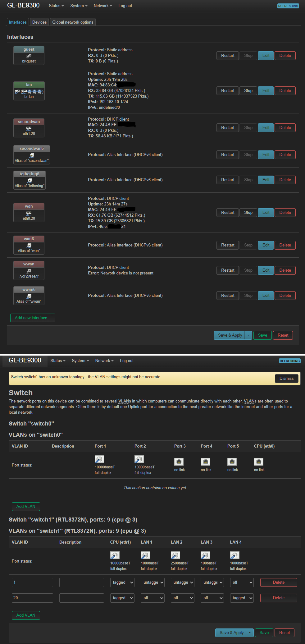The width and height of the screenshot is (305, 644).
Task: Click Edit for the lan interface
Action: point(266,91)
